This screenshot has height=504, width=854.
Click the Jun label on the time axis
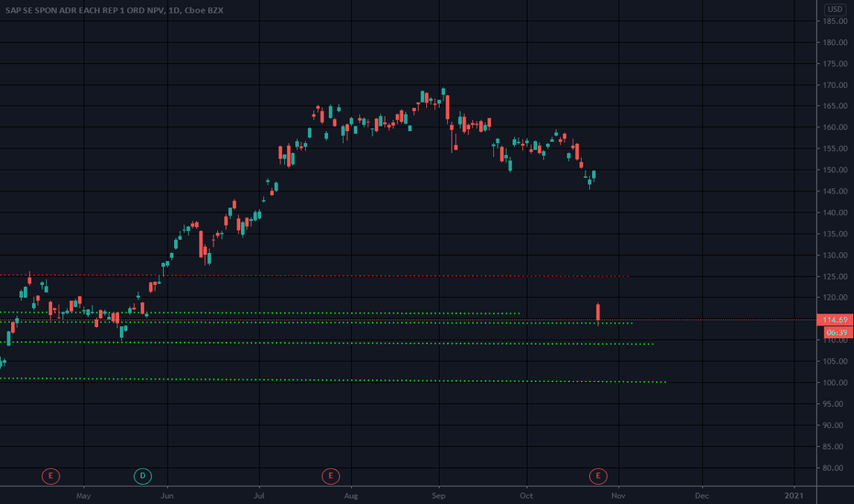(167, 496)
